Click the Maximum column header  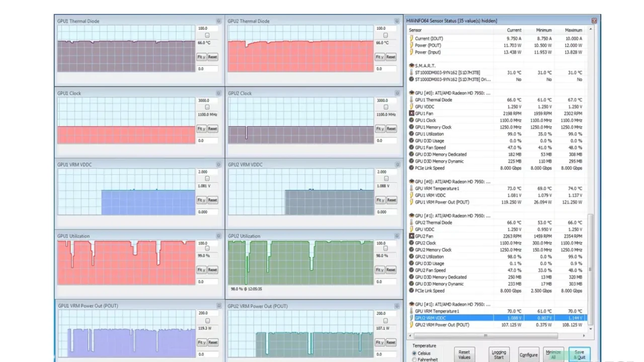click(570, 30)
